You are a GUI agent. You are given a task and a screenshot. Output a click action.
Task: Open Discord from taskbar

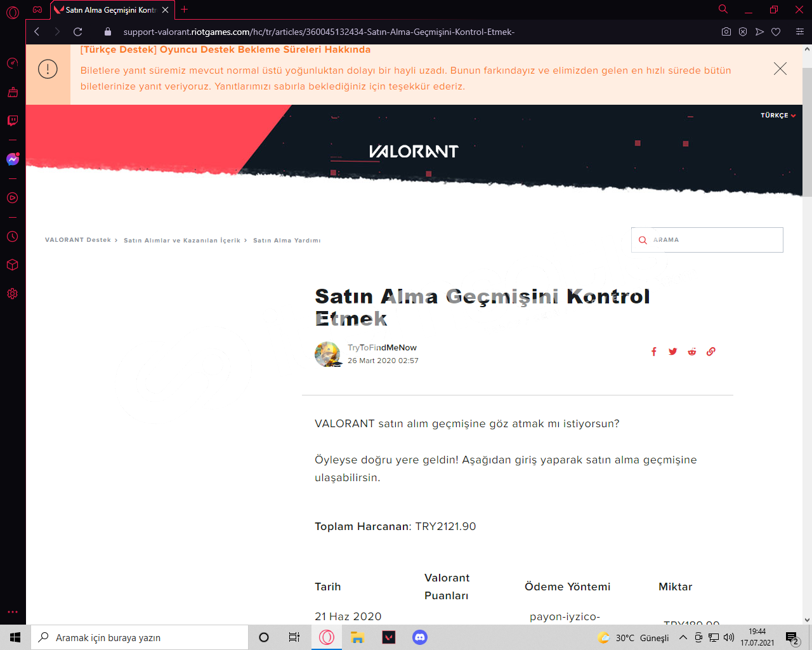(x=419, y=637)
